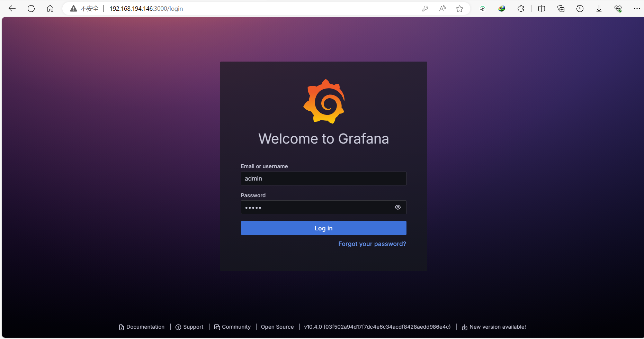This screenshot has height=339, width=644.
Task: Click the v10.4.0 version link
Action: tap(377, 327)
